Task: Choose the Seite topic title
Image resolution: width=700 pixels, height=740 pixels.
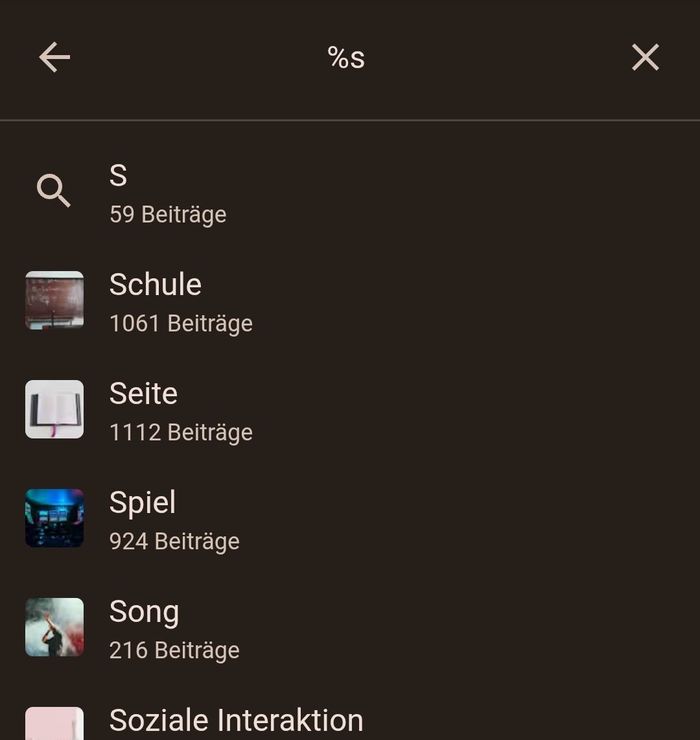Action: click(143, 393)
